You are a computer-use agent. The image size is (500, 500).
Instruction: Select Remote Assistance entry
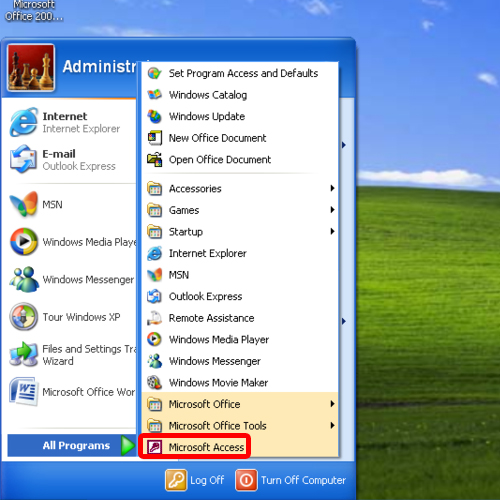[x=240, y=318]
